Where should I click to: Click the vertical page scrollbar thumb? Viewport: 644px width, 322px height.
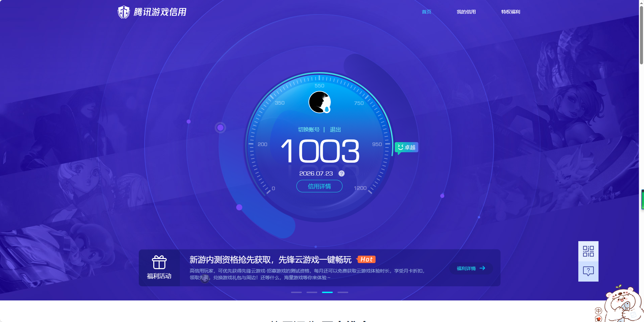coord(641,35)
